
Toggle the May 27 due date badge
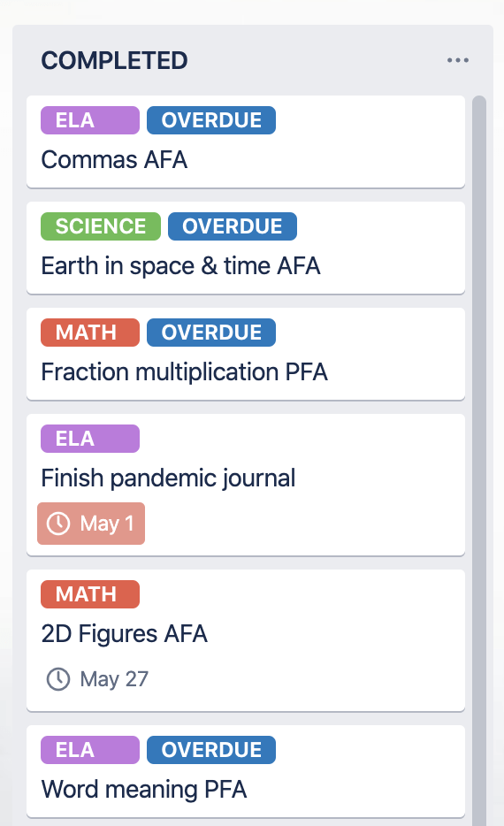click(98, 679)
